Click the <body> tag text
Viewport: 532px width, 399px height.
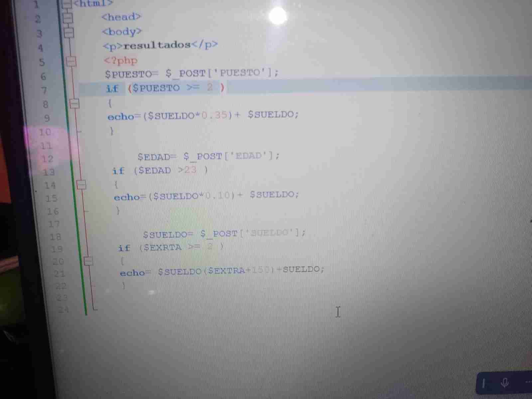(122, 32)
